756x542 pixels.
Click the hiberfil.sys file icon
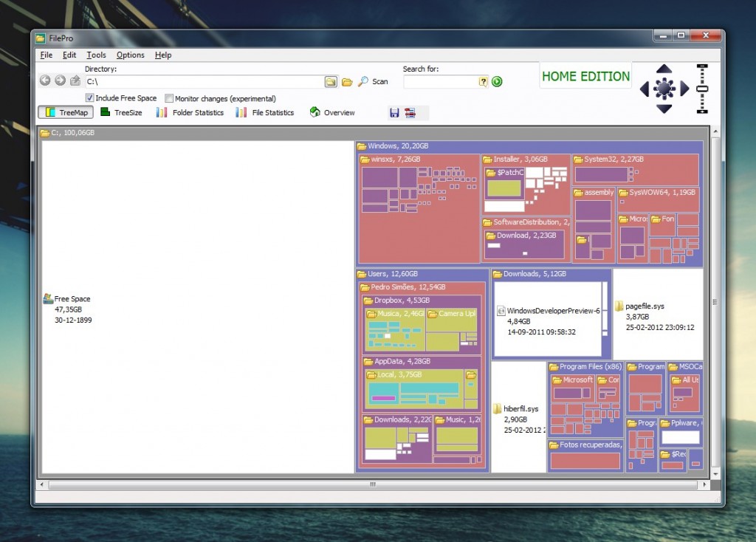pyautogui.click(x=497, y=408)
